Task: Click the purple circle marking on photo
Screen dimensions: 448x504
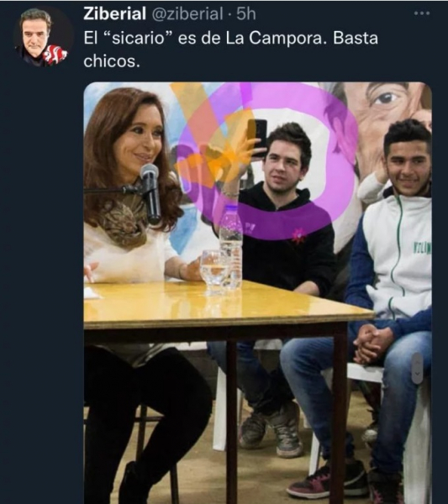Action: pyautogui.click(x=267, y=160)
